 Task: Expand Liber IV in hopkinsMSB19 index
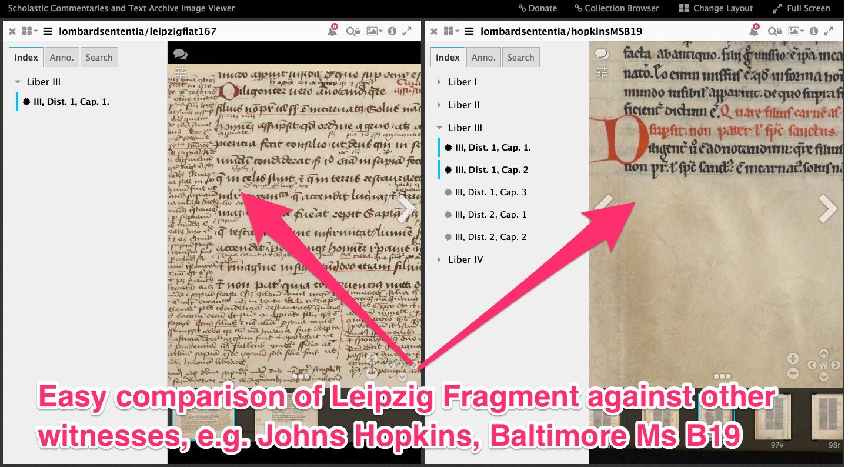[x=439, y=259]
